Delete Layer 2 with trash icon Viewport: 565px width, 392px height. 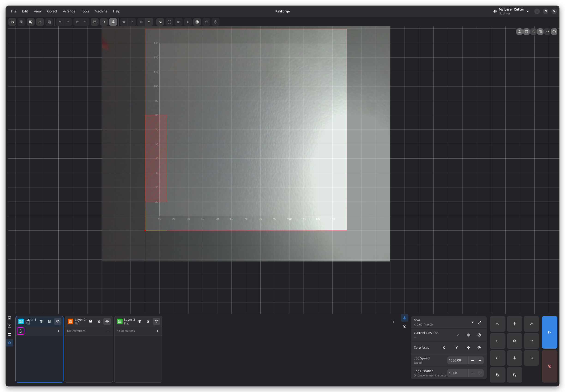[x=99, y=321]
